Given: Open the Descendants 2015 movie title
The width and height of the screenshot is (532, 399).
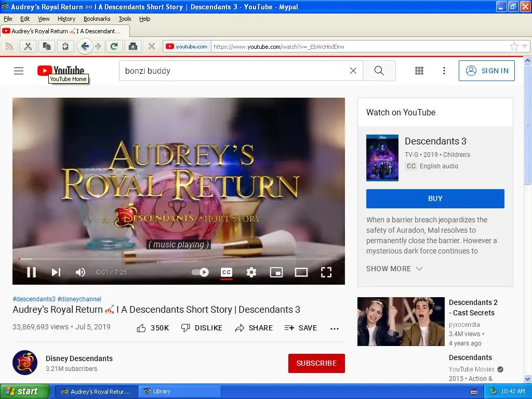Looking at the screenshot, I should pyautogui.click(x=470, y=357).
